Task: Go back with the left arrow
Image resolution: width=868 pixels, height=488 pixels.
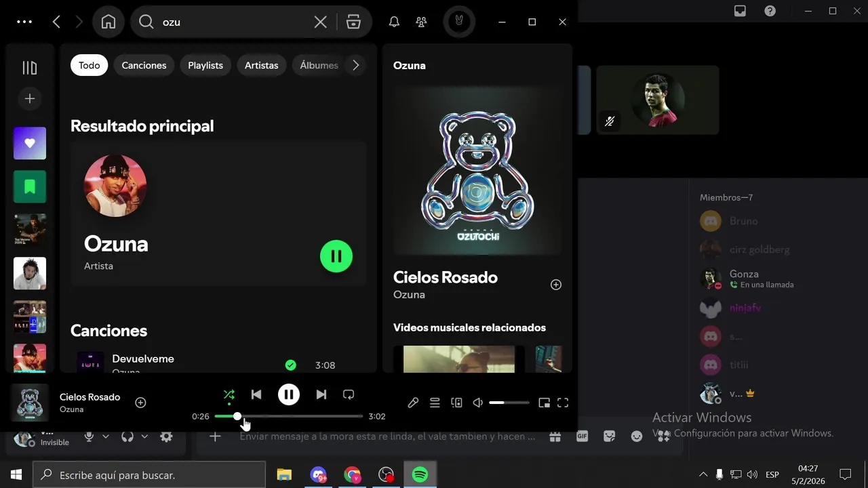Action: 56,22
